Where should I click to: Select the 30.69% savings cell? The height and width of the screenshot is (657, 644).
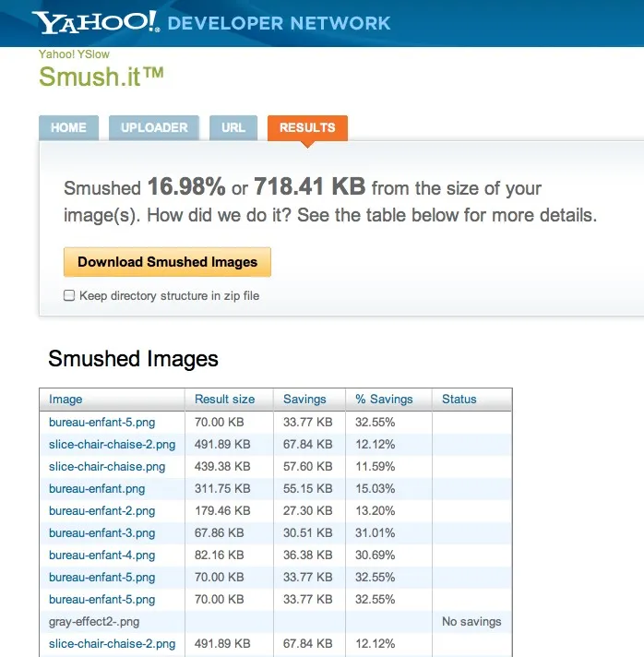tap(376, 555)
